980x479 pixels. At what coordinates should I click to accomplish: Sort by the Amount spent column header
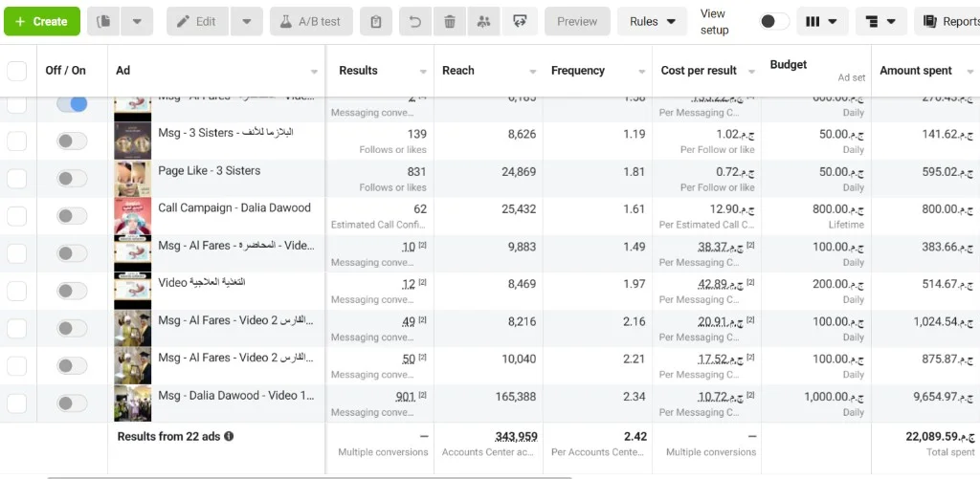916,71
